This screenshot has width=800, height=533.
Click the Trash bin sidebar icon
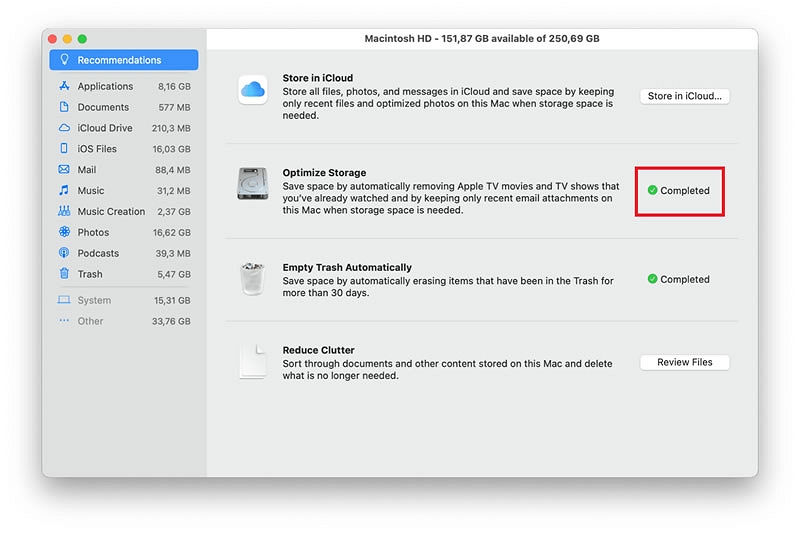pos(64,273)
